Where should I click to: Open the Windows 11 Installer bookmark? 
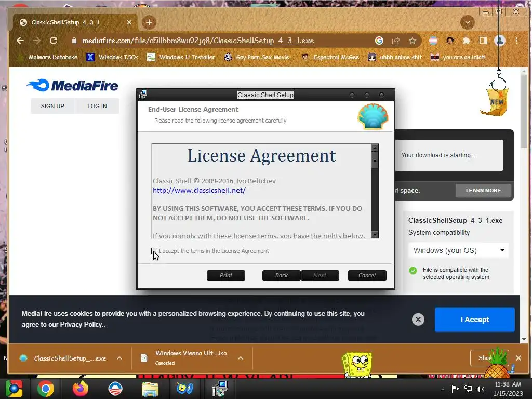(181, 57)
